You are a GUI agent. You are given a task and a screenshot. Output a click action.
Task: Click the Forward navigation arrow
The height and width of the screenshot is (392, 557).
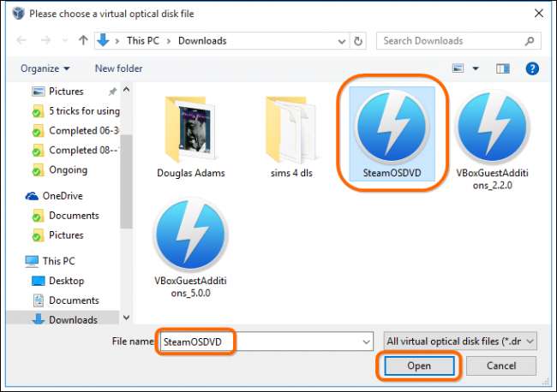pyautogui.click(x=45, y=40)
